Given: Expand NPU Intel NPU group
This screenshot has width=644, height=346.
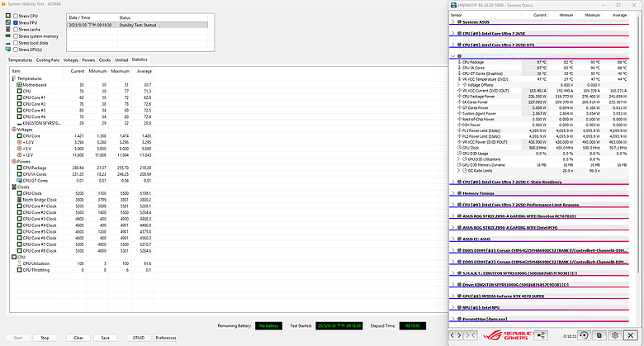Looking at the screenshot, I should coord(453,307).
